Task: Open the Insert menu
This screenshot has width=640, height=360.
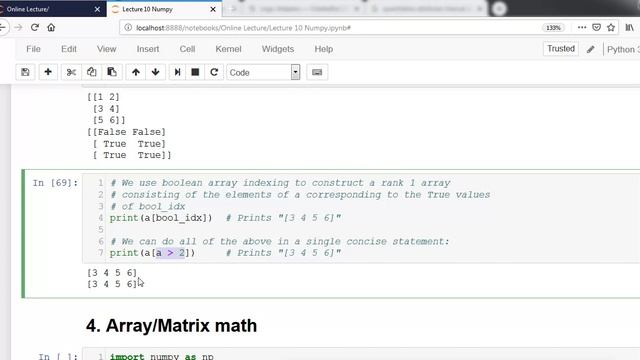Action: tap(148, 49)
